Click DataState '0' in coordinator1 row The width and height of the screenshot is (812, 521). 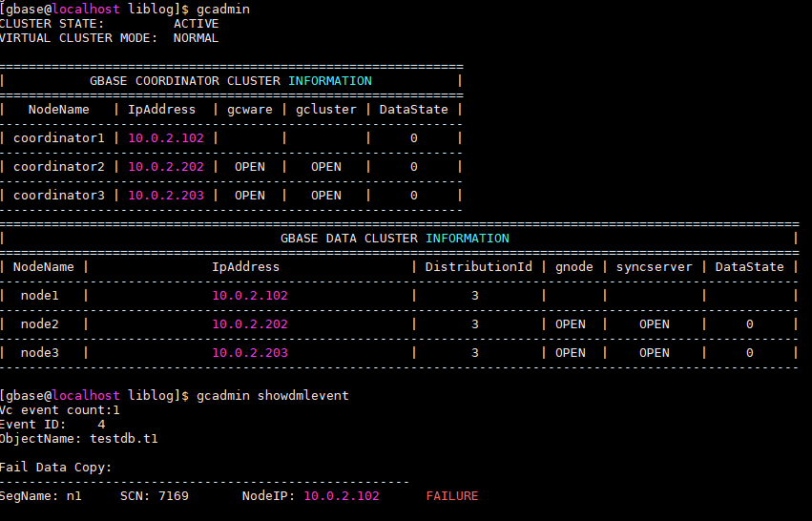point(414,138)
